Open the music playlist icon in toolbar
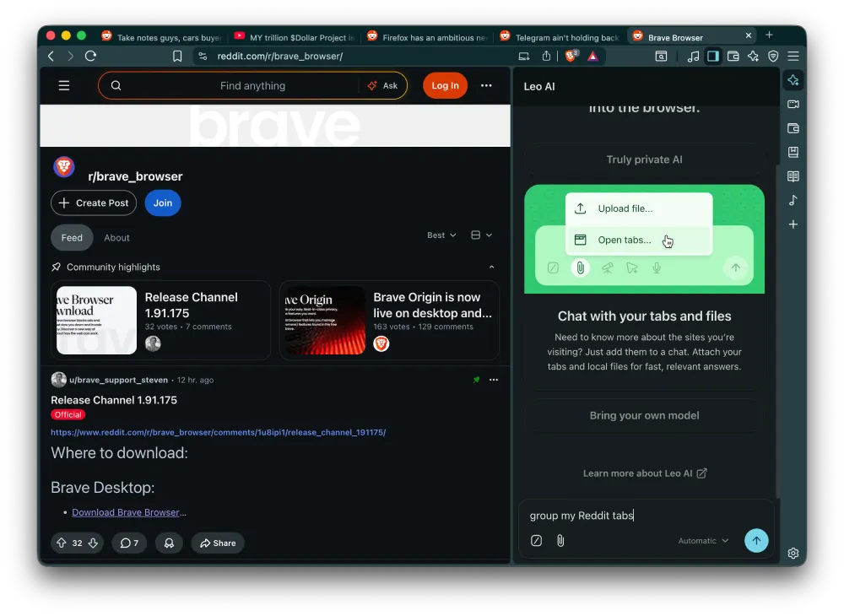Screen dimensions: 844x616 pos(693,56)
